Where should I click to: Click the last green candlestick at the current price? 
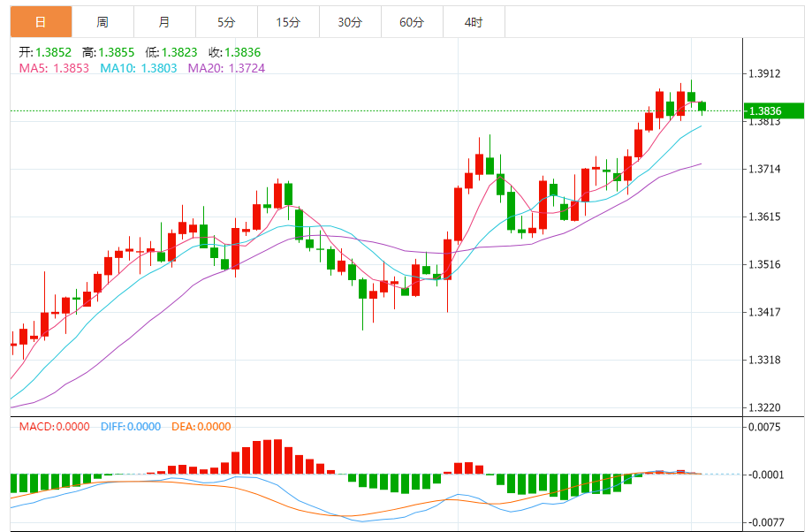pos(702,107)
